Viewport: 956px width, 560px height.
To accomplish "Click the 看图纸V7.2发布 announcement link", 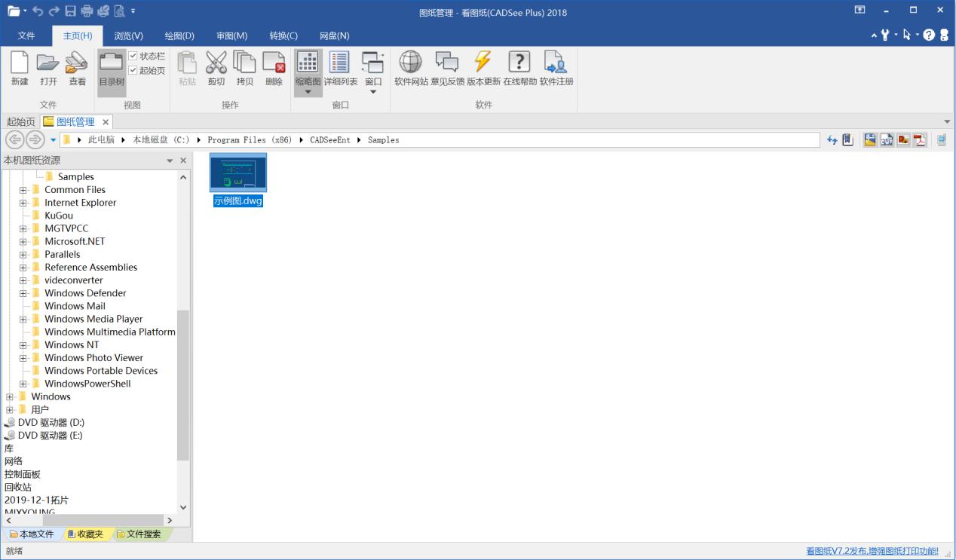I will (872, 551).
